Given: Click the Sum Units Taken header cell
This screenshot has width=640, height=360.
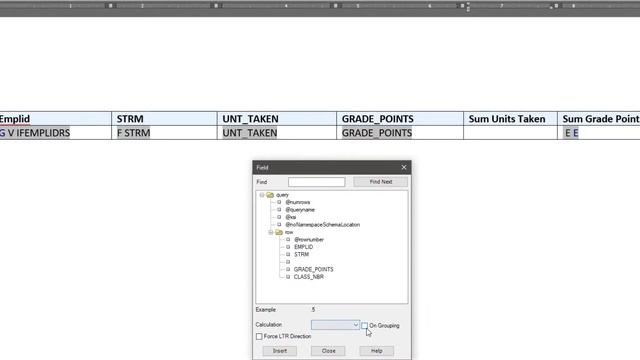Looking at the screenshot, I should 510,119.
